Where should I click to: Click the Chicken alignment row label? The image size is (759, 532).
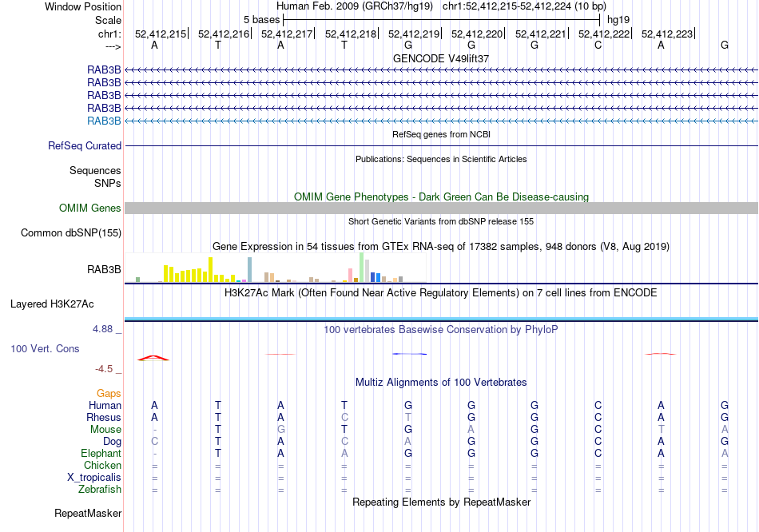[x=102, y=466]
